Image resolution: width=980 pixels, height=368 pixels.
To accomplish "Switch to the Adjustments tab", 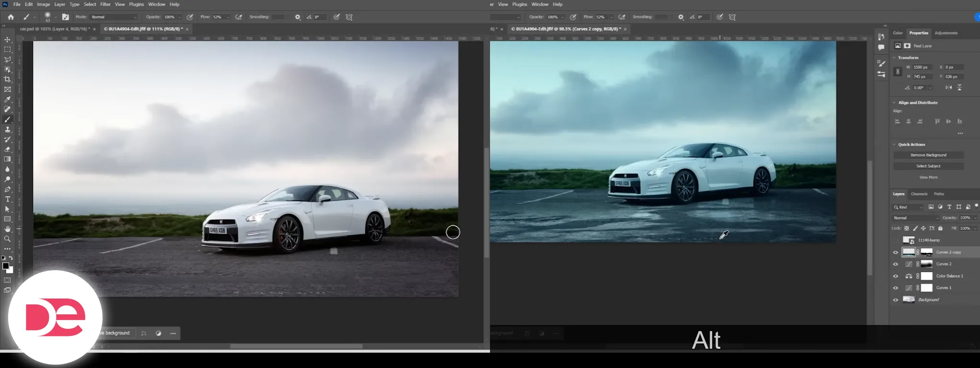I will point(946,33).
